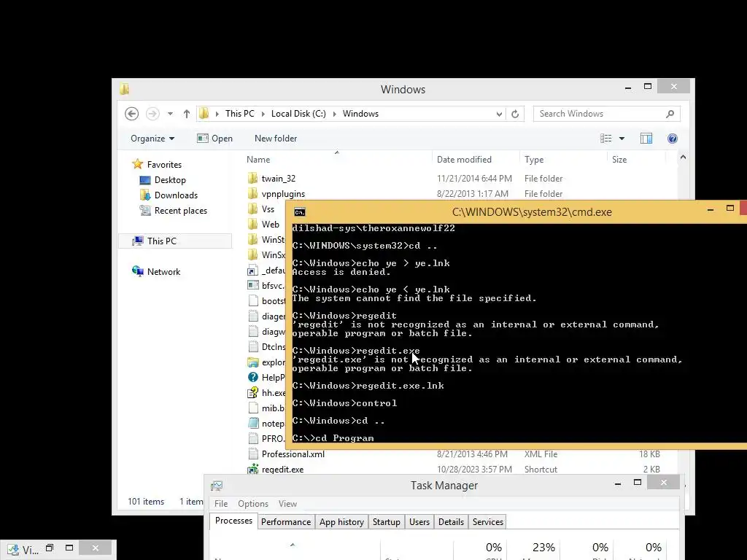Image resolution: width=747 pixels, height=560 pixels.
Task: Switch to Services tab
Action: pyautogui.click(x=488, y=522)
